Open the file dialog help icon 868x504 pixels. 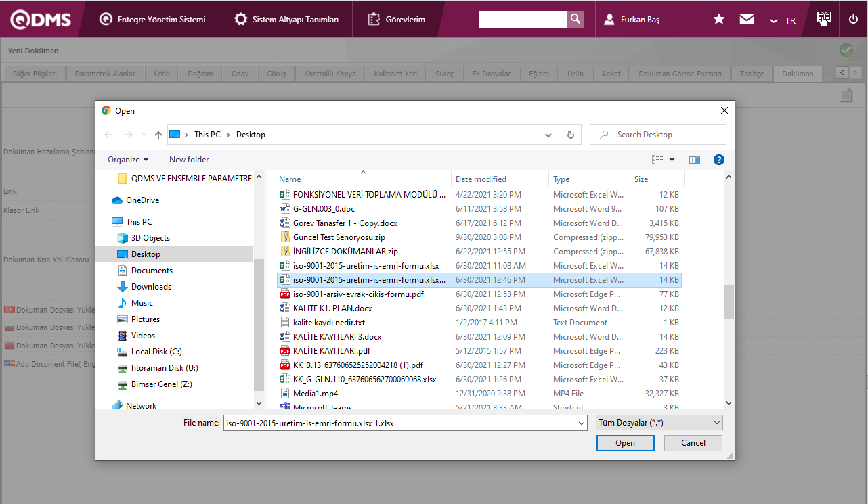tap(719, 160)
